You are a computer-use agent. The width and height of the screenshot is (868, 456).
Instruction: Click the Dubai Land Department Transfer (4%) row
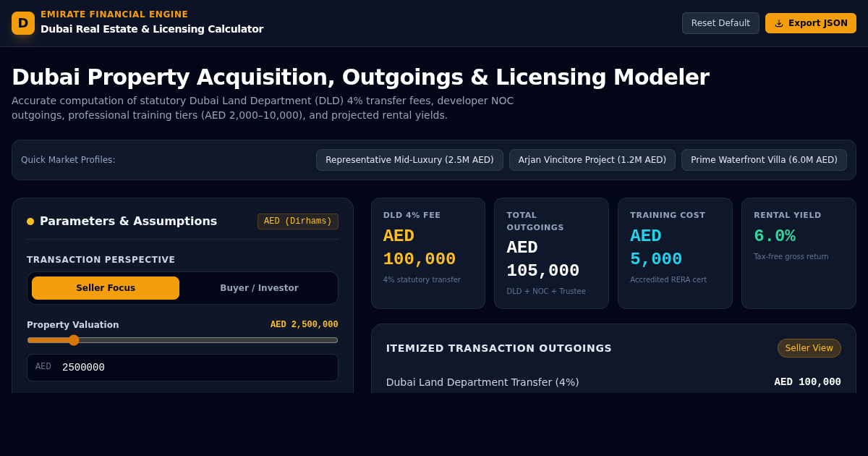(x=613, y=382)
